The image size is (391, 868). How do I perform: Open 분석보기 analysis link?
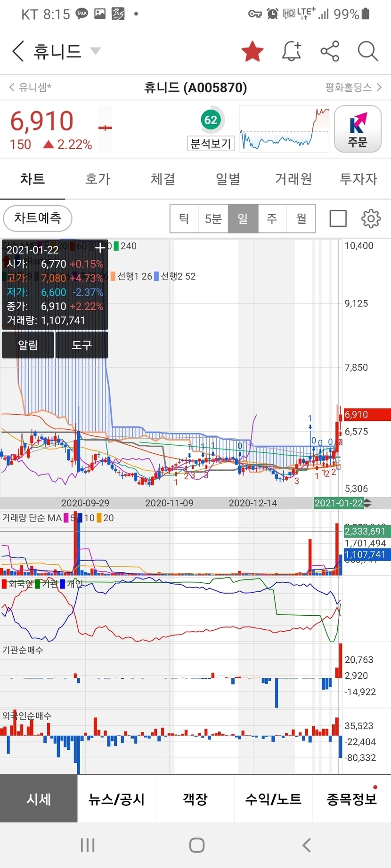coord(211,143)
